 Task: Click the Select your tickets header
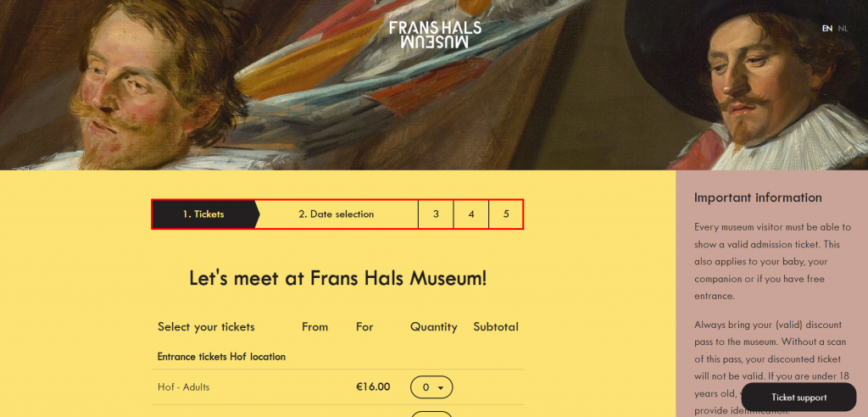[206, 327]
